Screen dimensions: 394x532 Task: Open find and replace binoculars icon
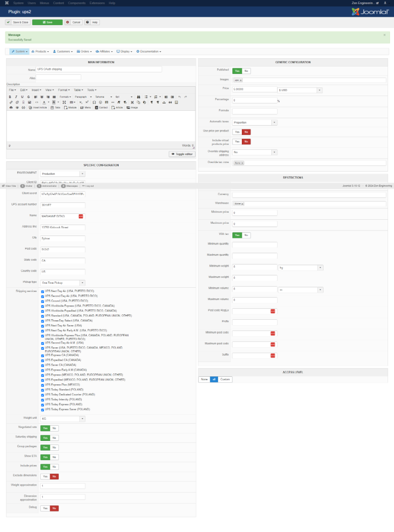pos(138,97)
